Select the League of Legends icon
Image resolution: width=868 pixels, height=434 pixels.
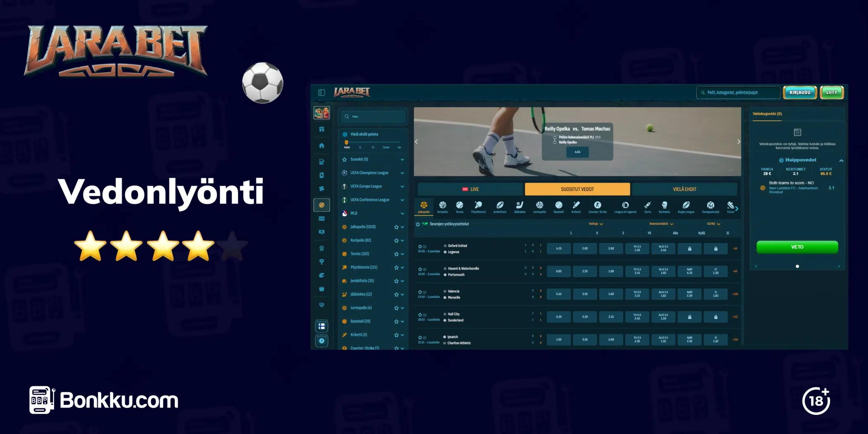(x=625, y=207)
